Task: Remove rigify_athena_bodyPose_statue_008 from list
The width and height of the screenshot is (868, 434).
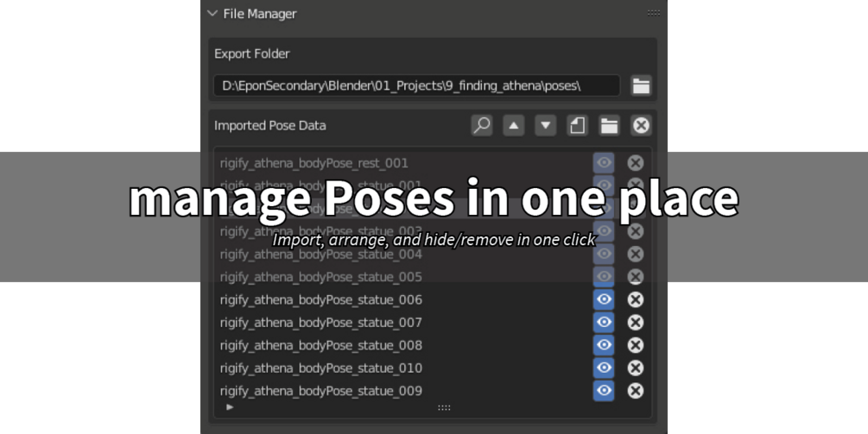Action: tap(636, 345)
